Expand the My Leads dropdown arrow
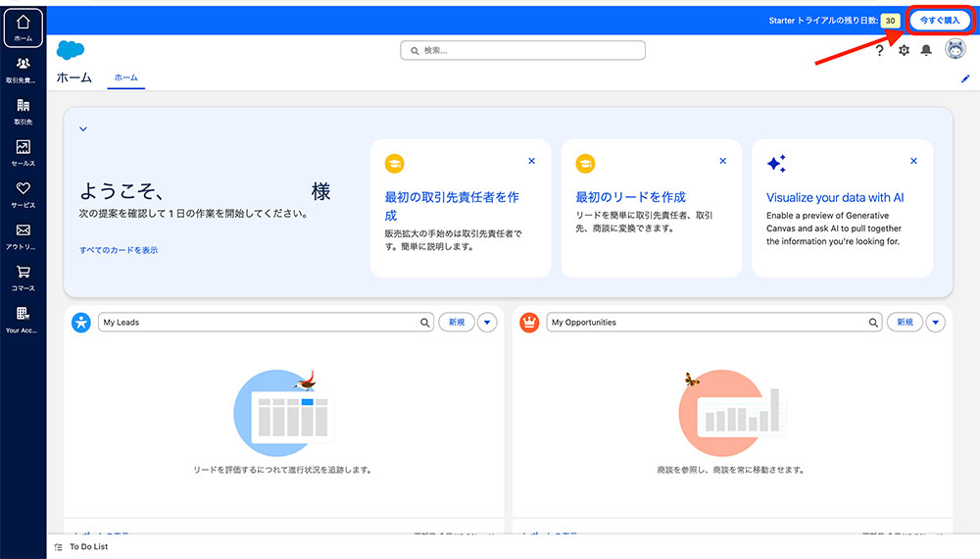 click(x=487, y=322)
